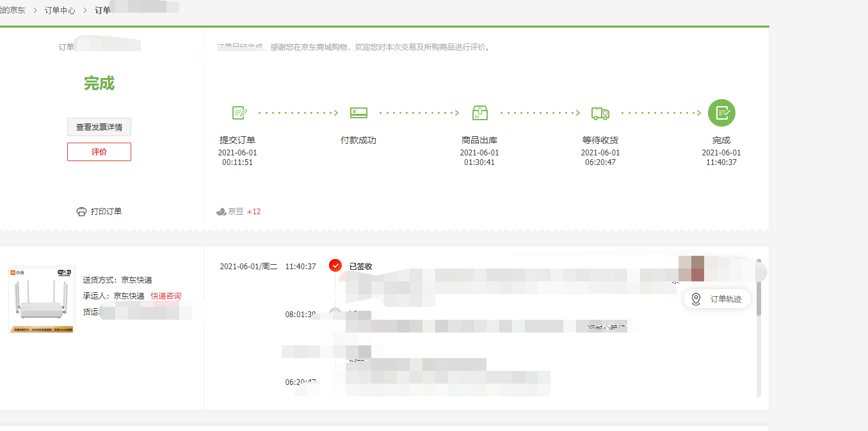Click the printer icon beside 打印订单

tap(81, 212)
